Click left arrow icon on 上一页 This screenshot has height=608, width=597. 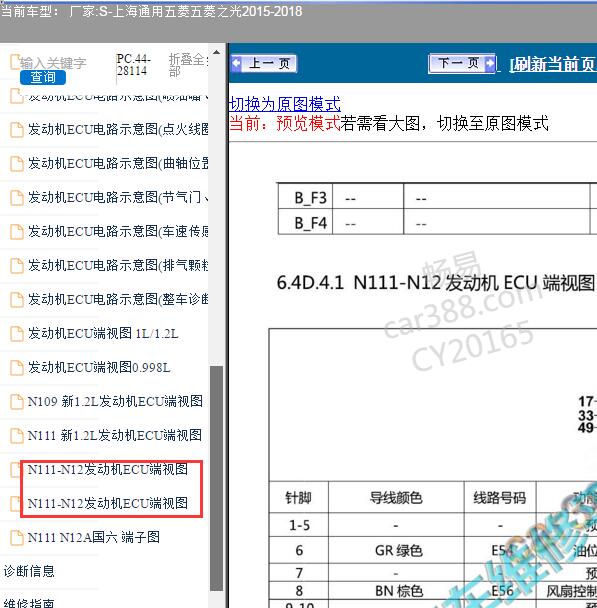[236, 63]
